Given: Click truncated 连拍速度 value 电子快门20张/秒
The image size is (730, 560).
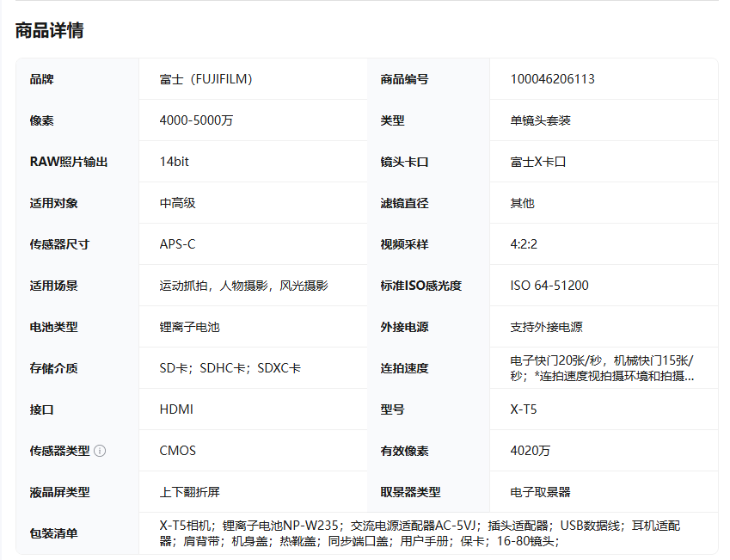Looking at the screenshot, I should (602, 368).
